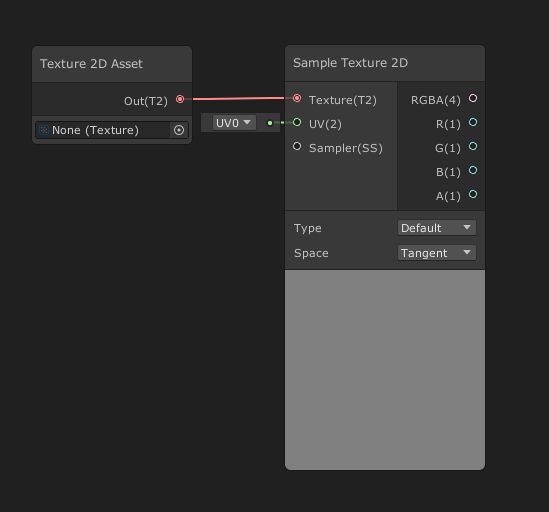Click the small green UV0 slot dot

(270, 123)
